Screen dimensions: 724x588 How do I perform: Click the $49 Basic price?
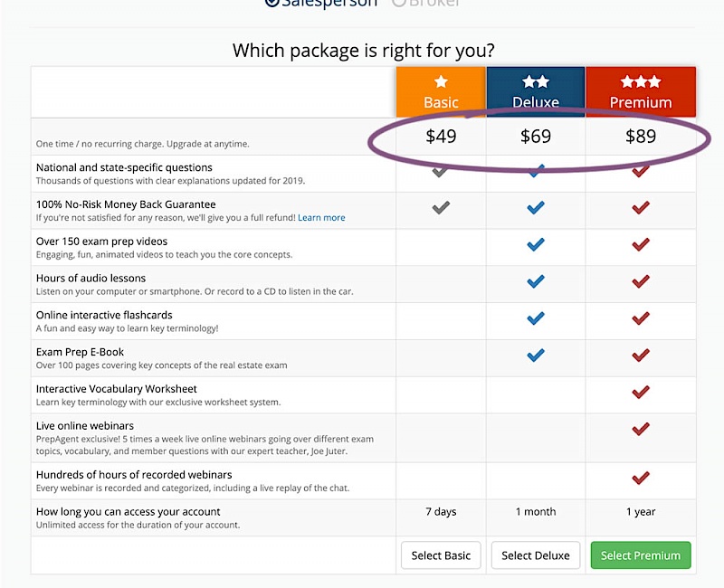(441, 138)
